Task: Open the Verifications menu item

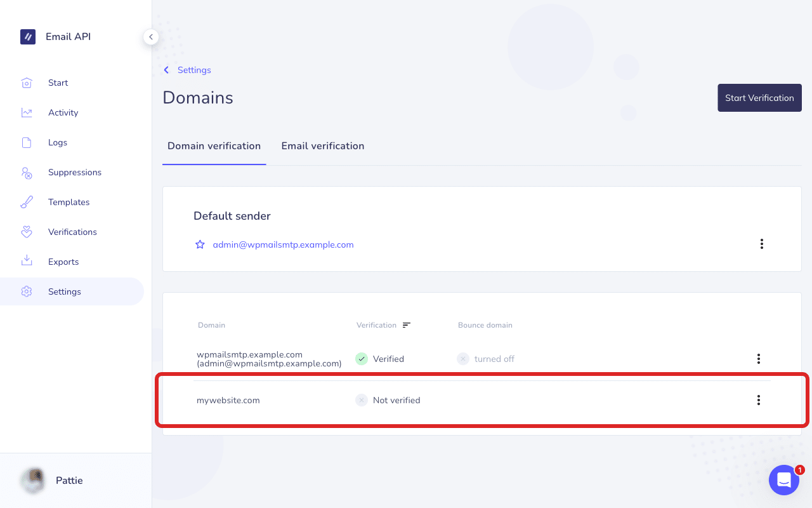Action: pos(72,232)
